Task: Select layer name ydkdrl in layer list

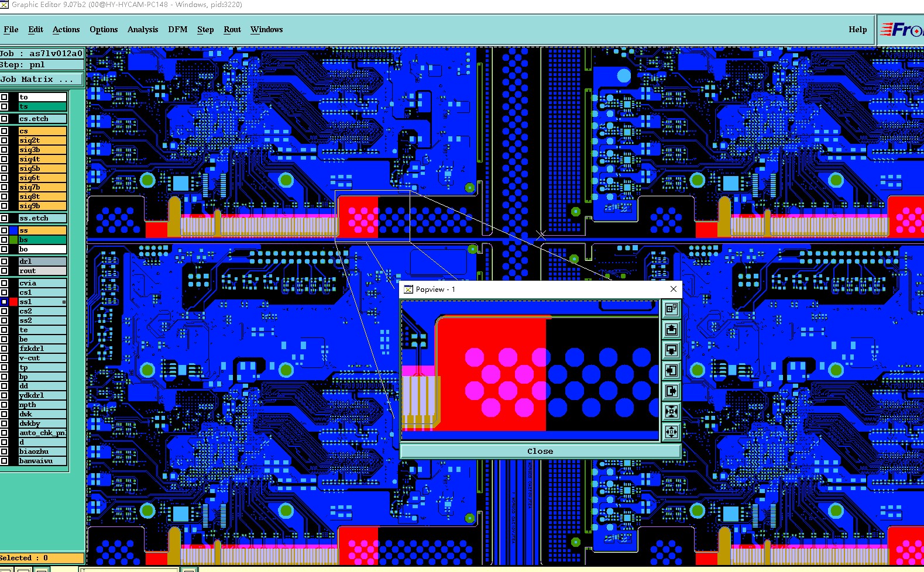Action: click(x=42, y=395)
